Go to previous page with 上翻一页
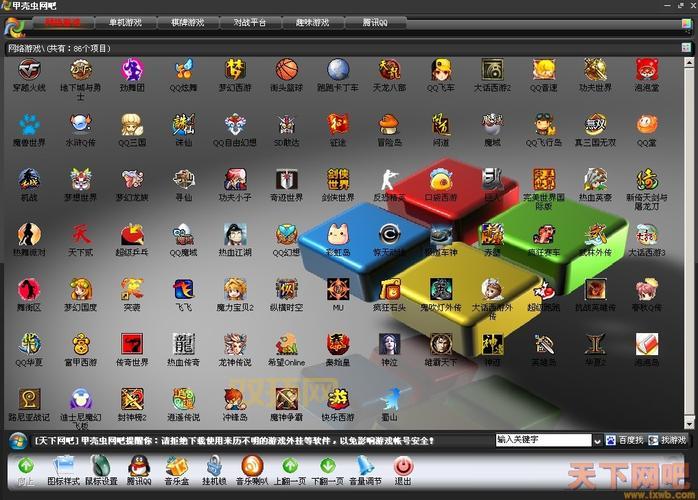The image size is (698, 500). (289, 466)
